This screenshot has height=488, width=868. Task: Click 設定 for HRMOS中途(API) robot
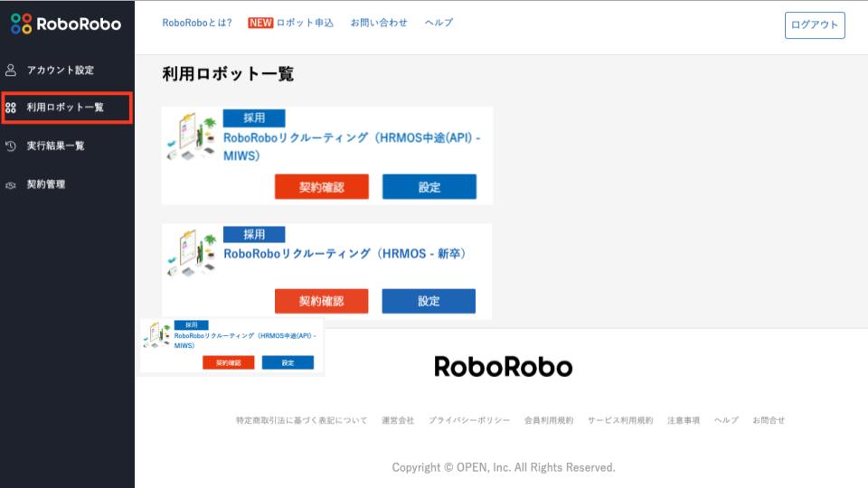429,187
